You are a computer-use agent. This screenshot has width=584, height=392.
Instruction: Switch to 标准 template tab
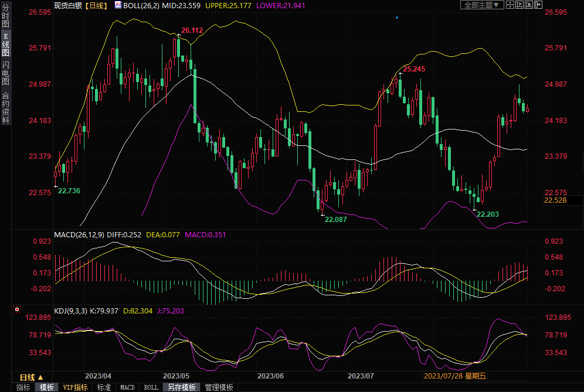104,387
